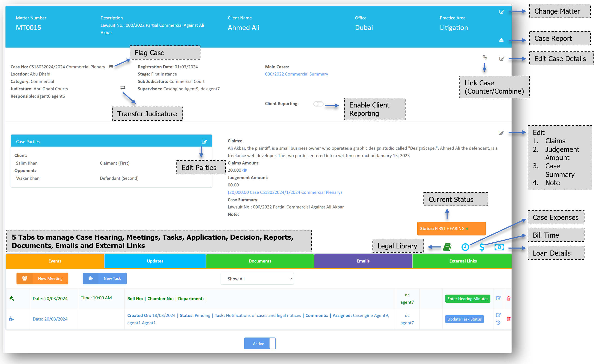Open case expenses clock icon
This screenshot has height=364, width=596.
465,247
